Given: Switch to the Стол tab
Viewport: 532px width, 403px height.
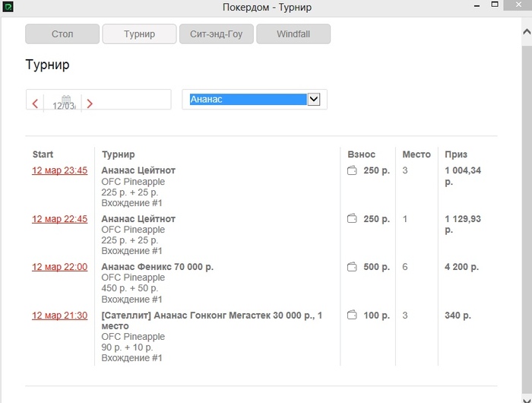Looking at the screenshot, I should 62,34.
